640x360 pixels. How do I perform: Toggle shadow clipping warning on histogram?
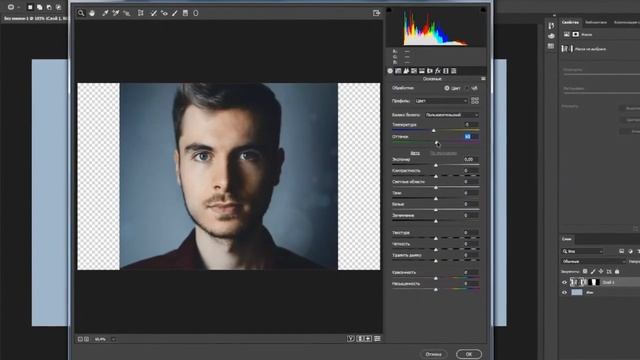coord(389,10)
